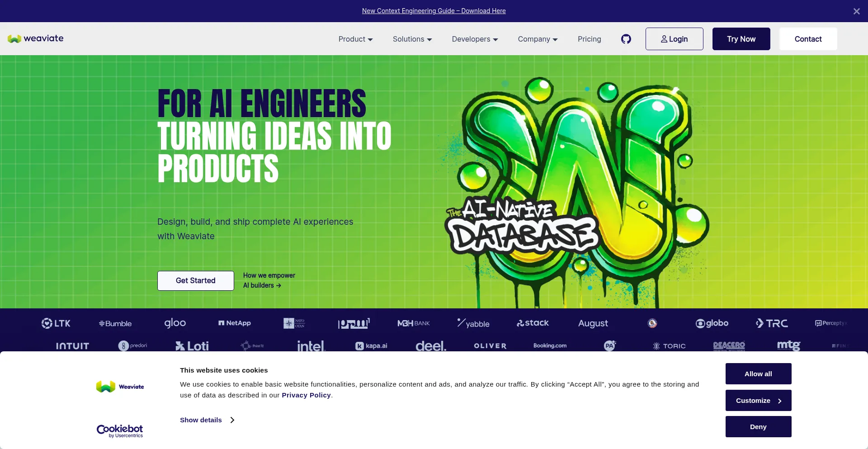Click the yabble logo
The image size is (868, 449).
[473, 323]
